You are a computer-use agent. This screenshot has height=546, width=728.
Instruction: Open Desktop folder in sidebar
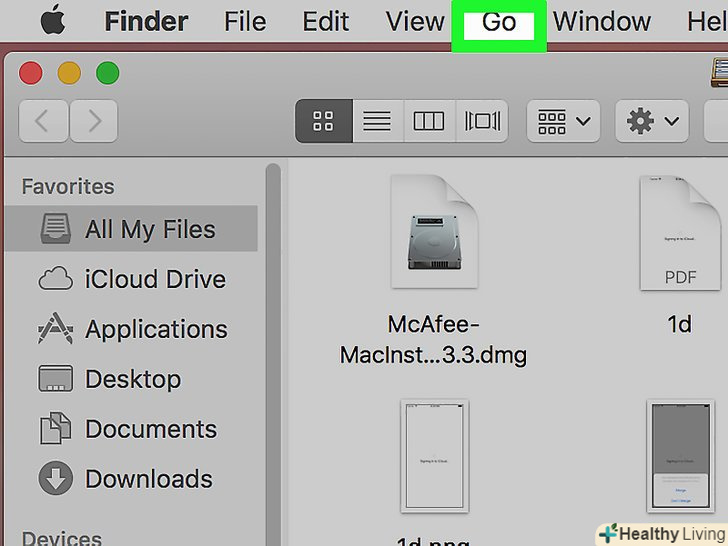click(x=131, y=379)
